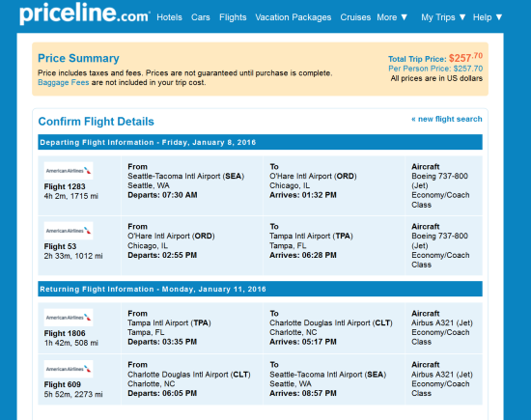This screenshot has height=420, width=531.
Task: Open the Hotels navigation item
Action: point(169,17)
